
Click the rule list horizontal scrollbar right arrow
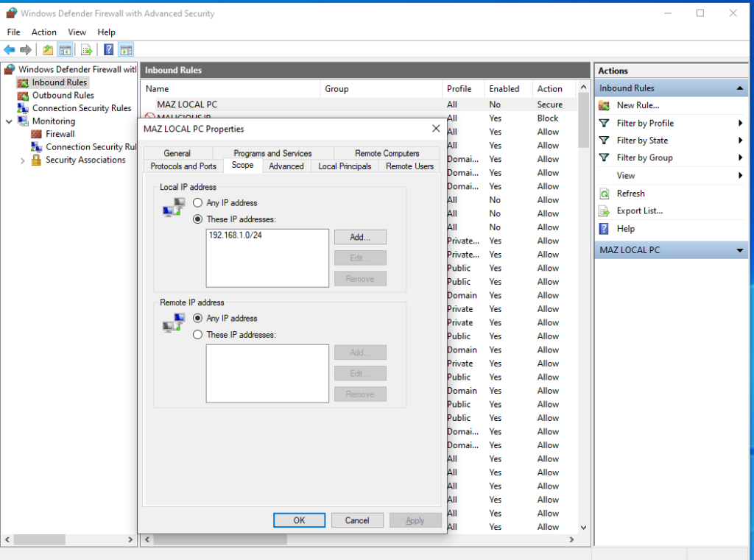pos(571,540)
